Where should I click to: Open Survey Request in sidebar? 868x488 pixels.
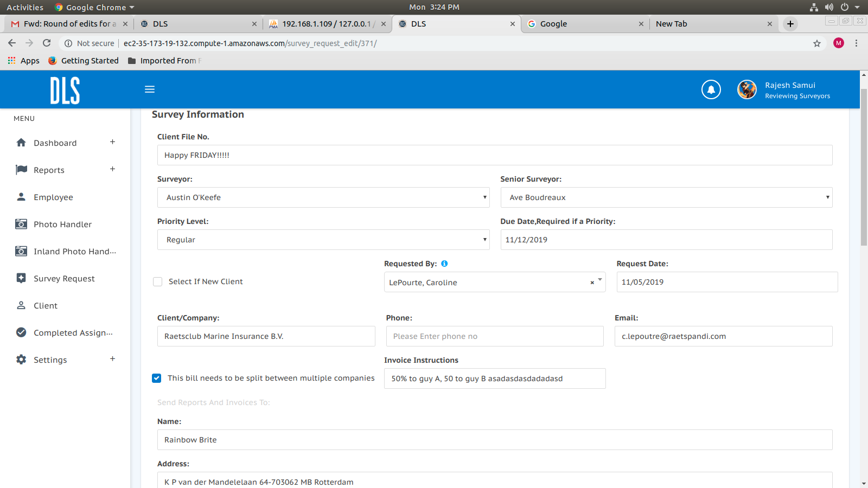click(x=64, y=279)
